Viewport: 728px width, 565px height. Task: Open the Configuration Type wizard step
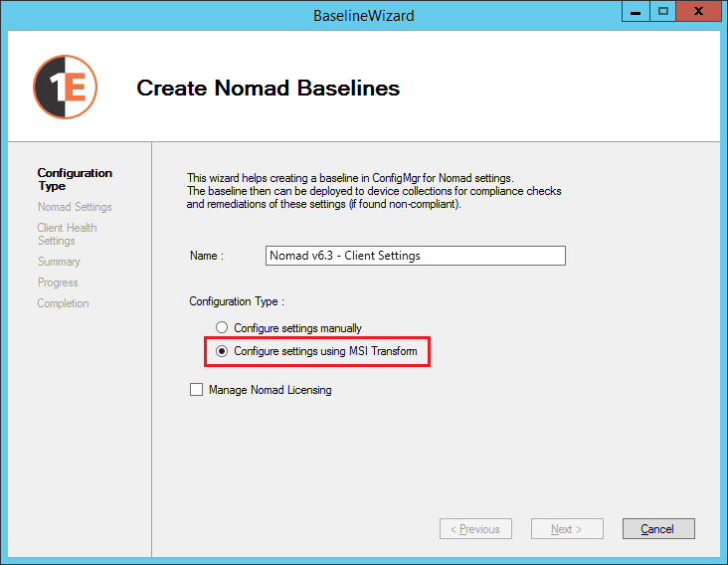coord(75,179)
